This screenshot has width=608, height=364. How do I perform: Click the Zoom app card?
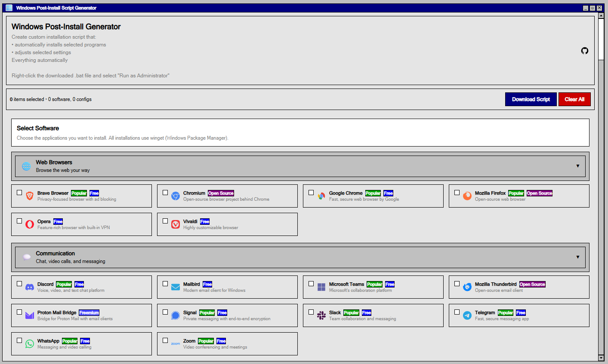tap(227, 343)
